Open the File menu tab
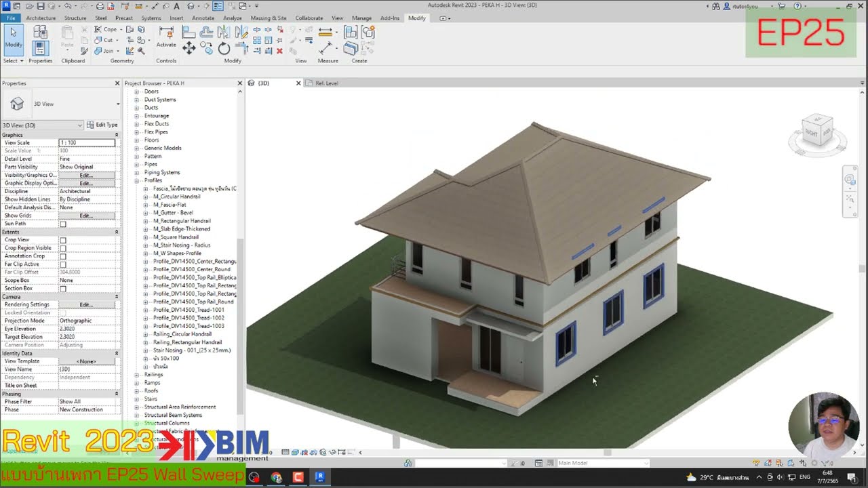 pyautogui.click(x=11, y=18)
